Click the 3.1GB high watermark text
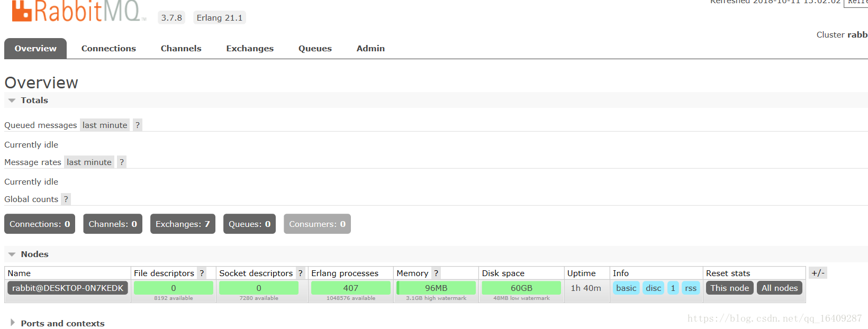Viewport: 868px width, 329px height. [436, 298]
